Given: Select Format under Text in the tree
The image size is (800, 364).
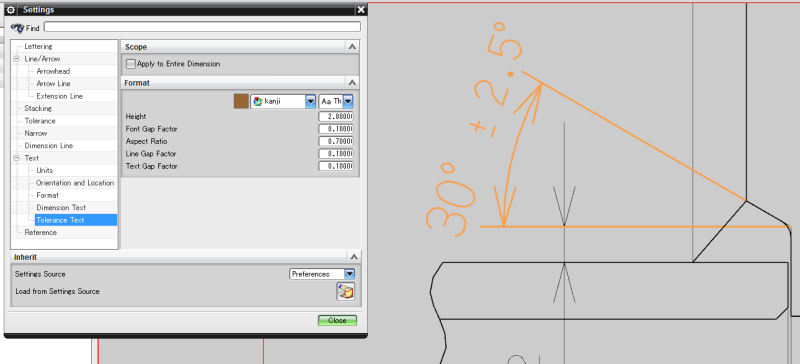Looking at the screenshot, I should point(47,195).
